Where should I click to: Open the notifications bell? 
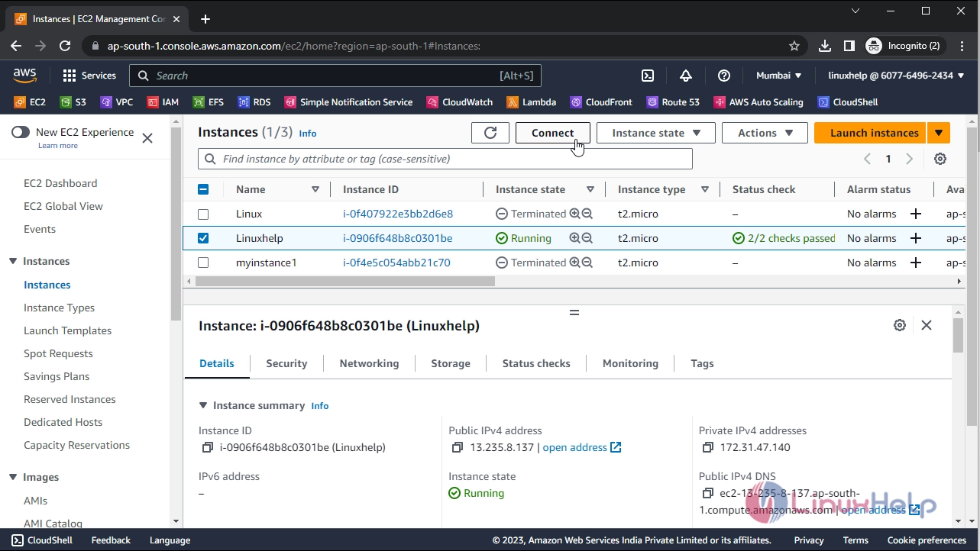(686, 76)
